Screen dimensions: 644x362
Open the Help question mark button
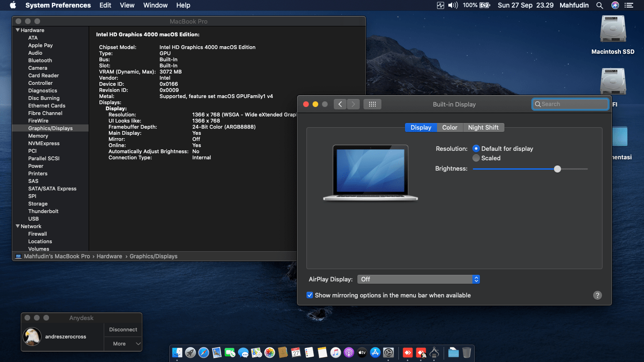click(x=597, y=295)
